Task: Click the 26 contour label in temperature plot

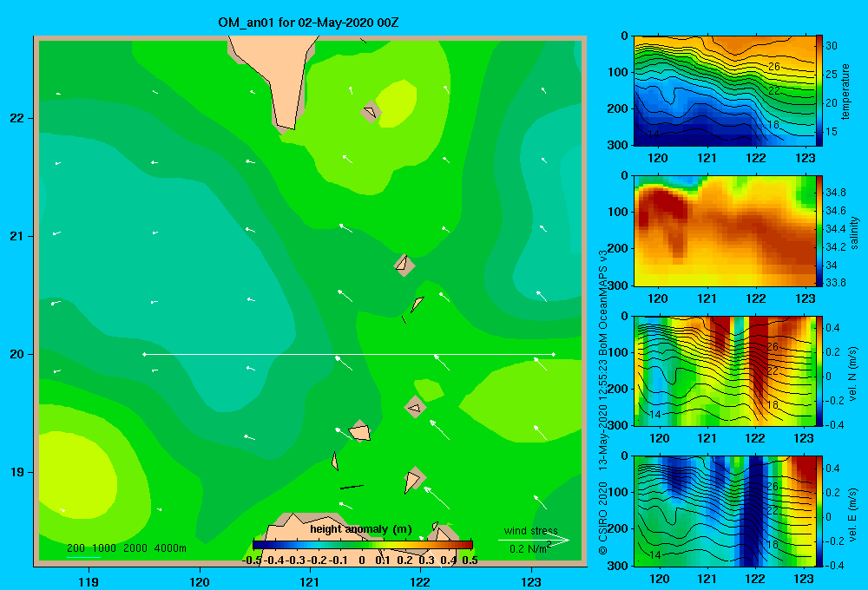Action: pos(774,67)
